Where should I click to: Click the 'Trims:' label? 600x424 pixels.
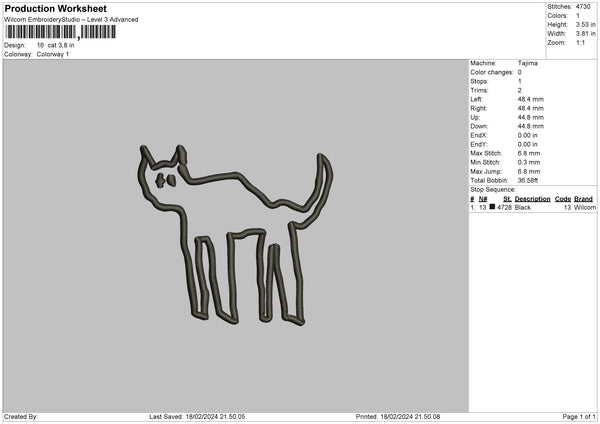tap(479, 90)
